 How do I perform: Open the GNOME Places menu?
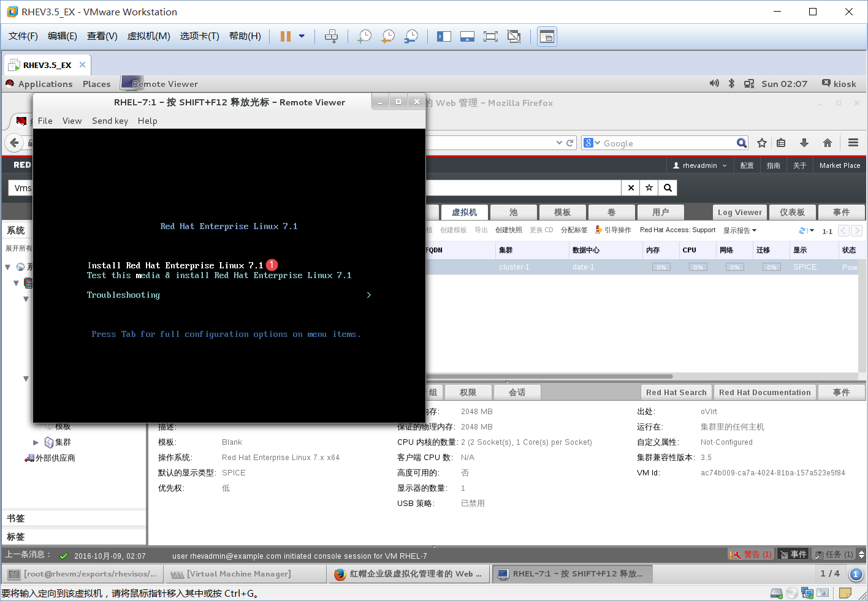click(97, 84)
